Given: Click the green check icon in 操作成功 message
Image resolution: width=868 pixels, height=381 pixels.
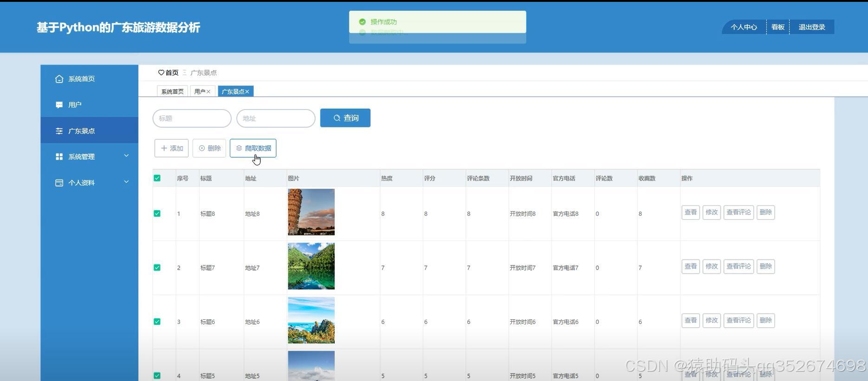Looking at the screenshot, I should click(x=363, y=22).
